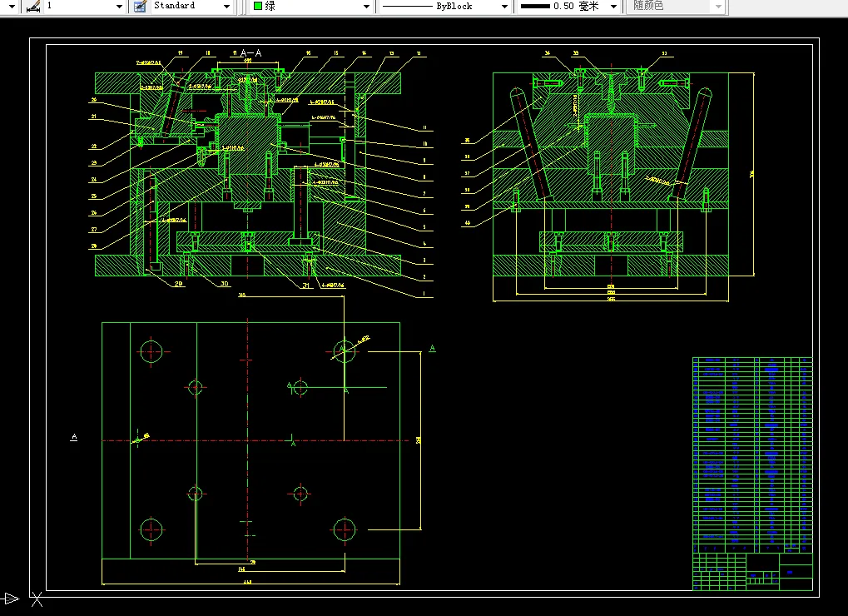Select the A—A section title text
The width and height of the screenshot is (848, 616).
click(x=251, y=53)
